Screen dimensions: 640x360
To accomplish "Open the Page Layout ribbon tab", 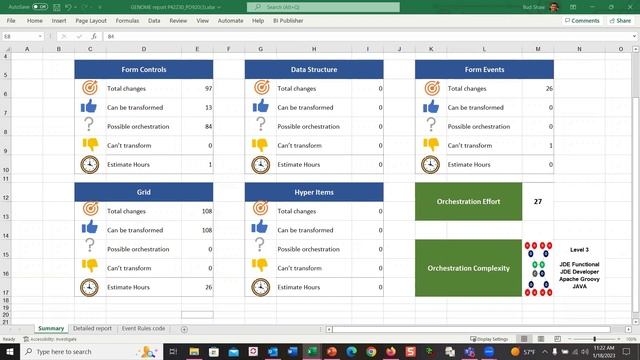I will pyautogui.click(x=91, y=20).
